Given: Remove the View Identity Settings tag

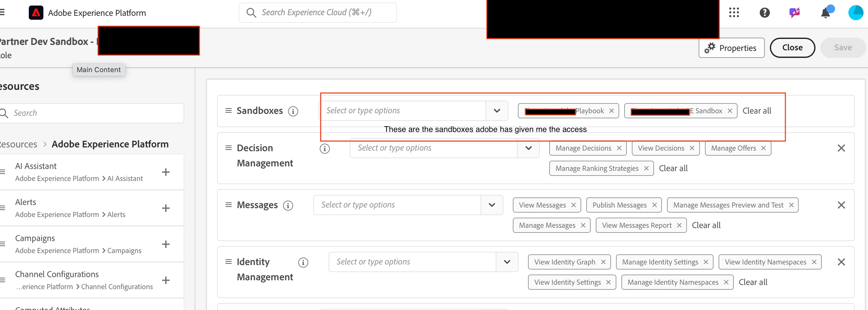Looking at the screenshot, I should click(x=608, y=282).
